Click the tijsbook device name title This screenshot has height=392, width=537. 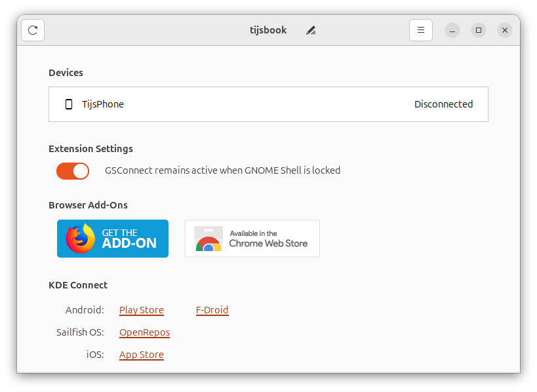coord(268,30)
